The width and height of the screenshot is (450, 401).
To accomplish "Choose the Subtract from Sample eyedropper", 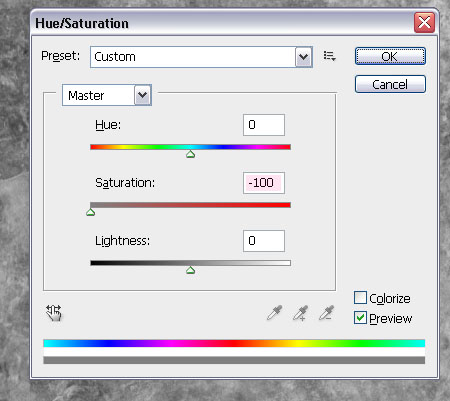I will pyautogui.click(x=326, y=313).
